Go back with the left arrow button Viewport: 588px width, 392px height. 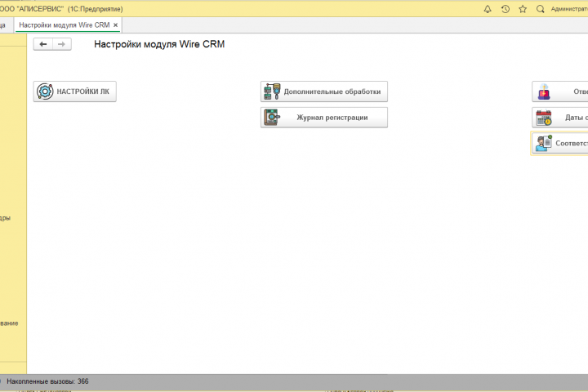tap(43, 44)
